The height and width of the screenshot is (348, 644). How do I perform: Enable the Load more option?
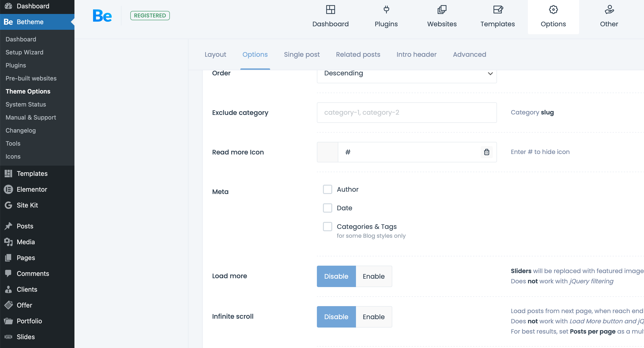click(373, 276)
